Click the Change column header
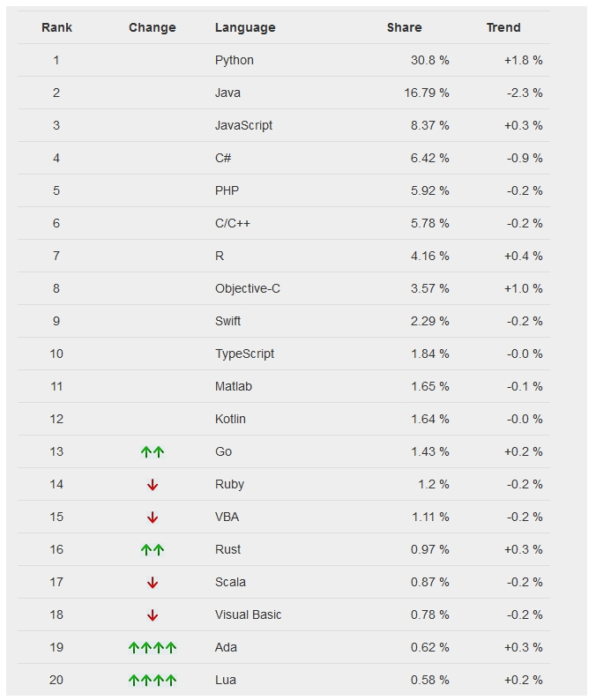Screen dimensions: 596x700 click(x=153, y=27)
